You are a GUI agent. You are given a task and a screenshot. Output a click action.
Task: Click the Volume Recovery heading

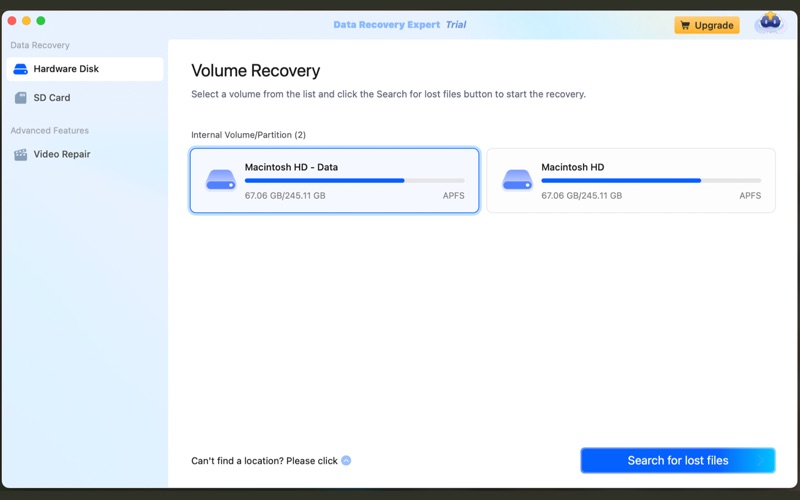click(x=256, y=70)
